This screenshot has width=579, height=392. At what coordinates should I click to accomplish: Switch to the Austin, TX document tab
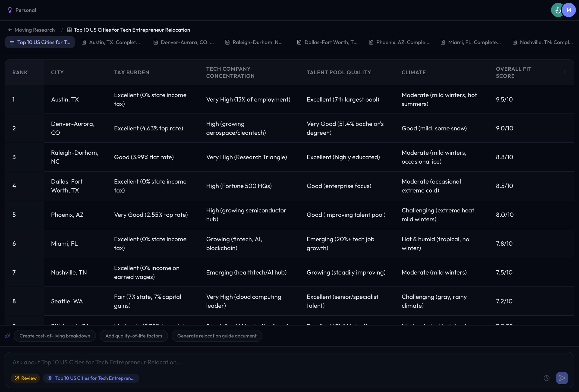(111, 42)
